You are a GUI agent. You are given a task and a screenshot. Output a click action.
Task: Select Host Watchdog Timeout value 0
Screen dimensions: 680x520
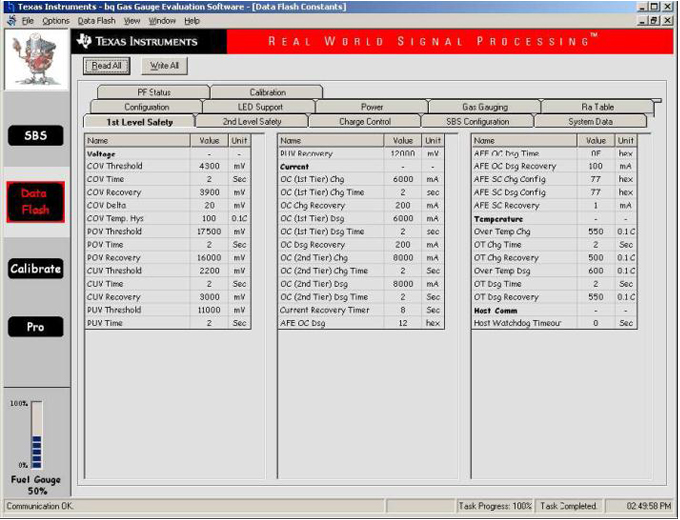596,323
